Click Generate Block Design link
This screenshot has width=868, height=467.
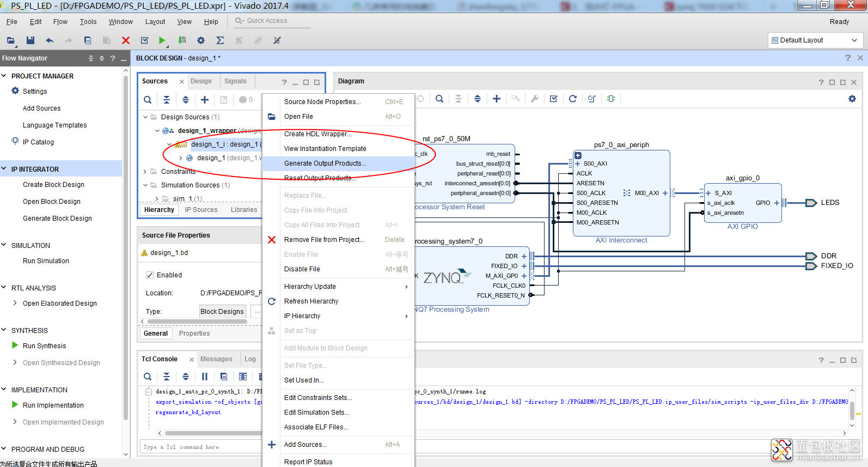(57, 219)
